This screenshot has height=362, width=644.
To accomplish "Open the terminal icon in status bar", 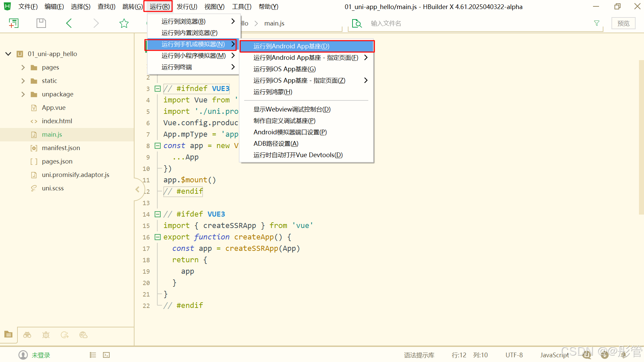I will [106, 355].
